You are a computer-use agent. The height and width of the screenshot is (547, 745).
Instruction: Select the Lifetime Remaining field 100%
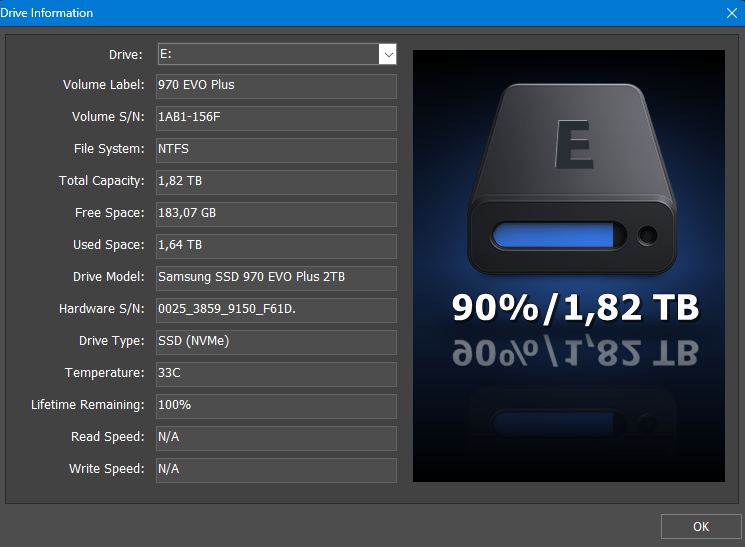(x=276, y=406)
